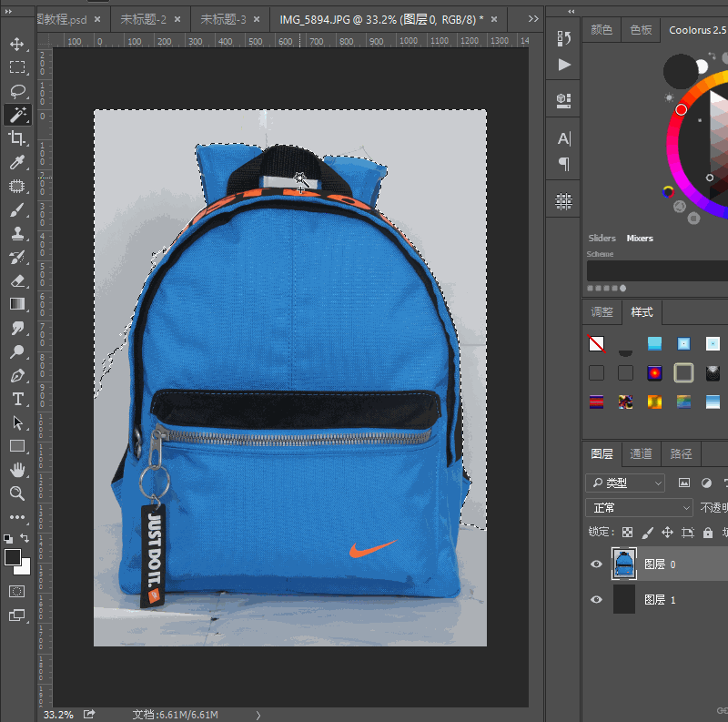The width and height of the screenshot is (728, 722).
Task: Select the Clone Stamp tool
Action: point(17,233)
